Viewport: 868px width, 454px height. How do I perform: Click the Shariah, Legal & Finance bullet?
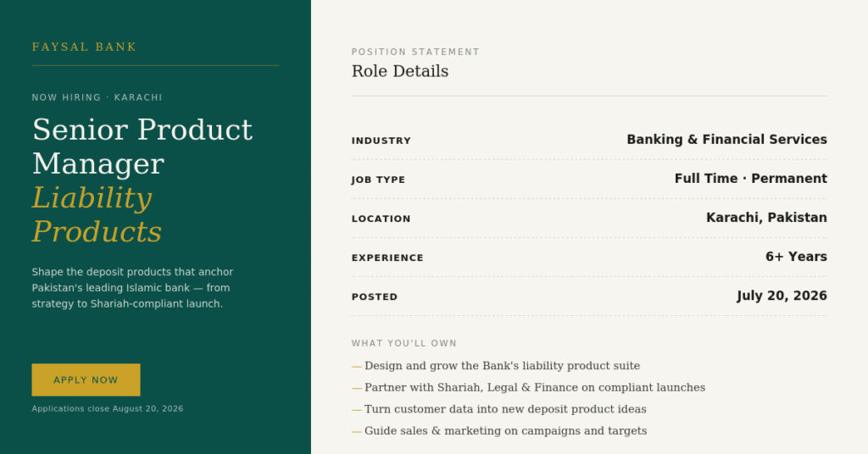pyautogui.click(x=528, y=388)
